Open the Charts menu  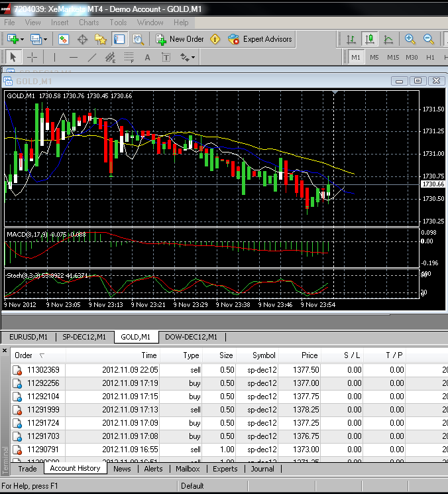tap(89, 23)
